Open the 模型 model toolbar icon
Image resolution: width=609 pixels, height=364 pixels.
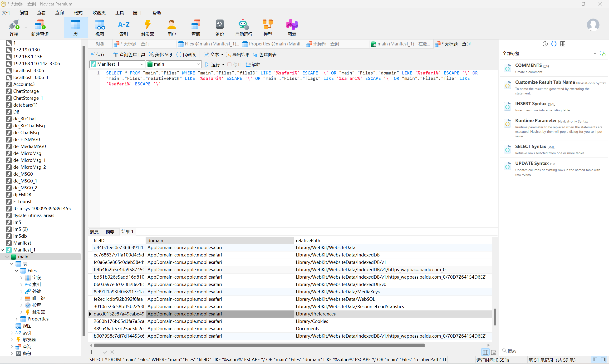[x=268, y=28]
